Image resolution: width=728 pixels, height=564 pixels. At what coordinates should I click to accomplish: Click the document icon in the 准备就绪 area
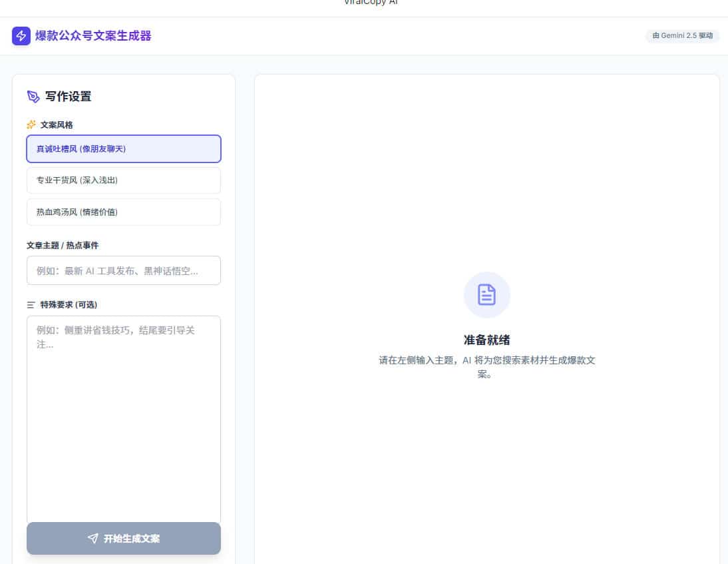tap(486, 294)
